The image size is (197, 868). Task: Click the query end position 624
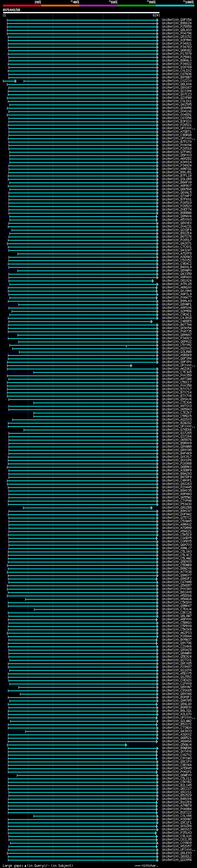click(155, 15)
